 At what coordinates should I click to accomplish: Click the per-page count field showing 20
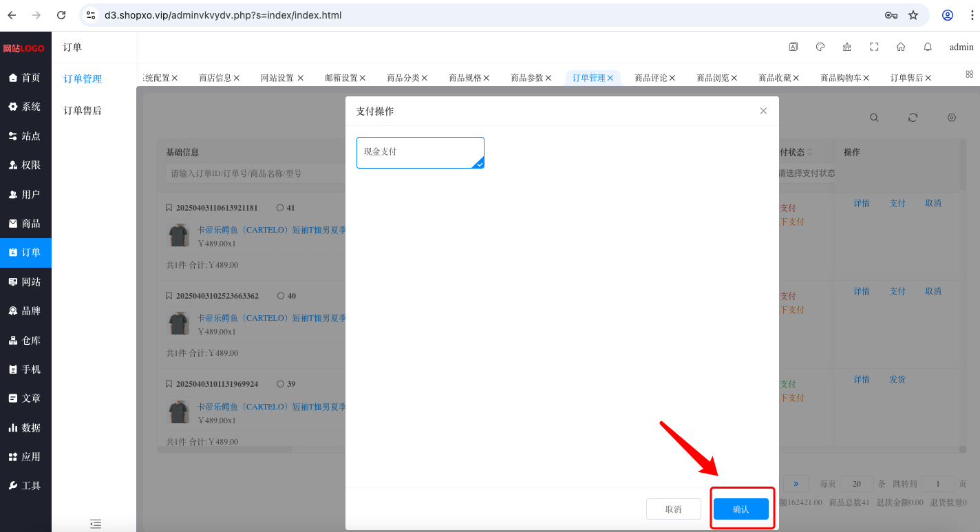pos(857,484)
